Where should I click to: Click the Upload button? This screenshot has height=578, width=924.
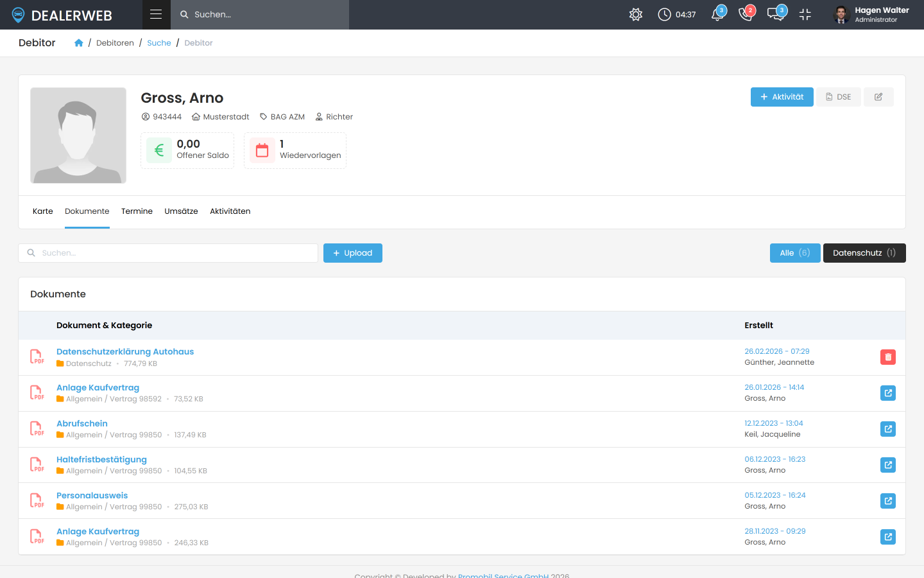point(353,253)
